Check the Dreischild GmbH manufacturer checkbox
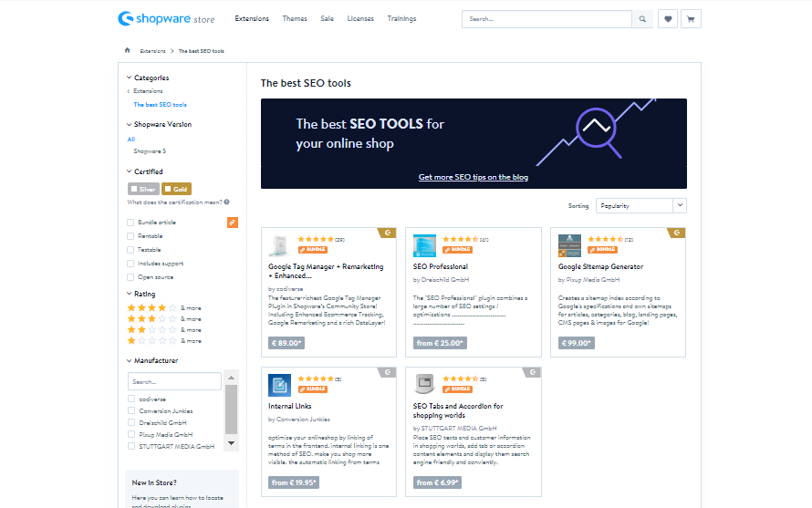 tap(131, 422)
